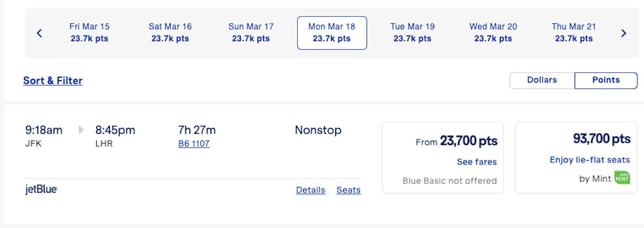Click the green Mint badge icon
644x228 pixels.
point(622,178)
